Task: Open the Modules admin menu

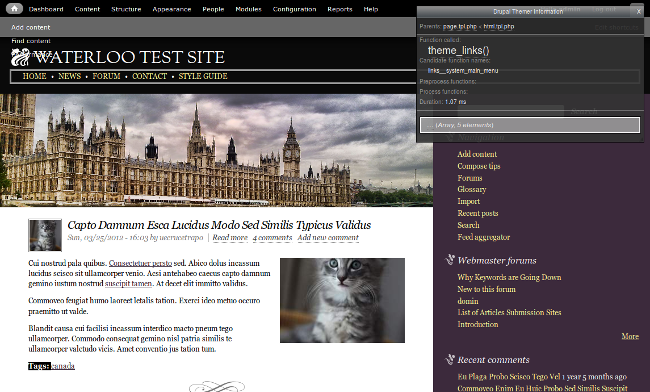Action: point(248,9)
